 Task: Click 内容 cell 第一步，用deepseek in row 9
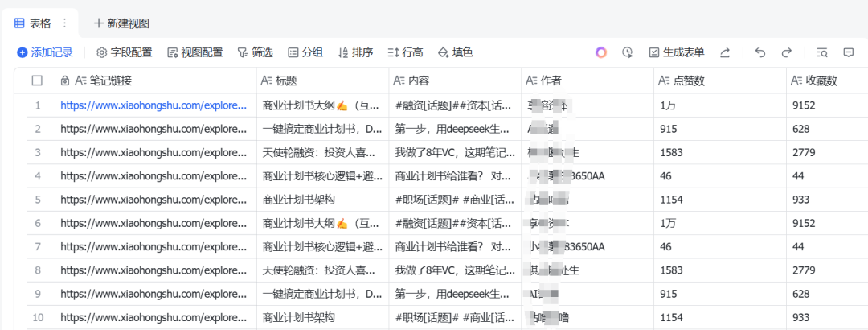coord(455,294)
